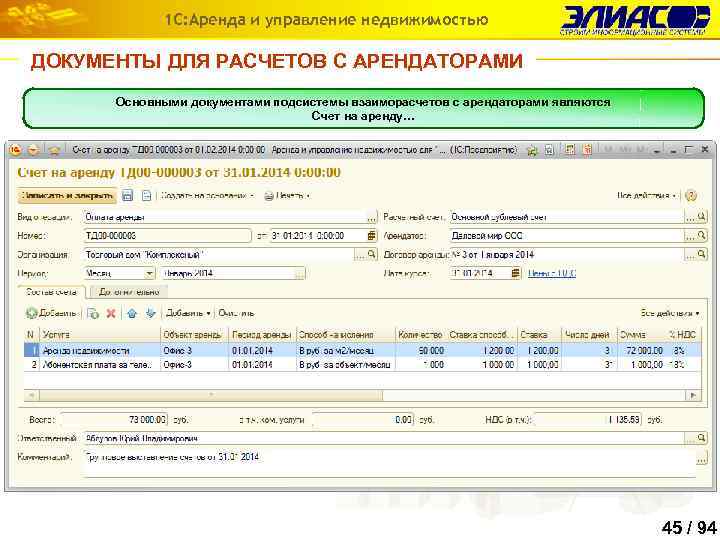This screenshot has width=720, height=540.
Task: Click the table's horizontal scrollbar thumb
Action: click(x=211, y=395)
